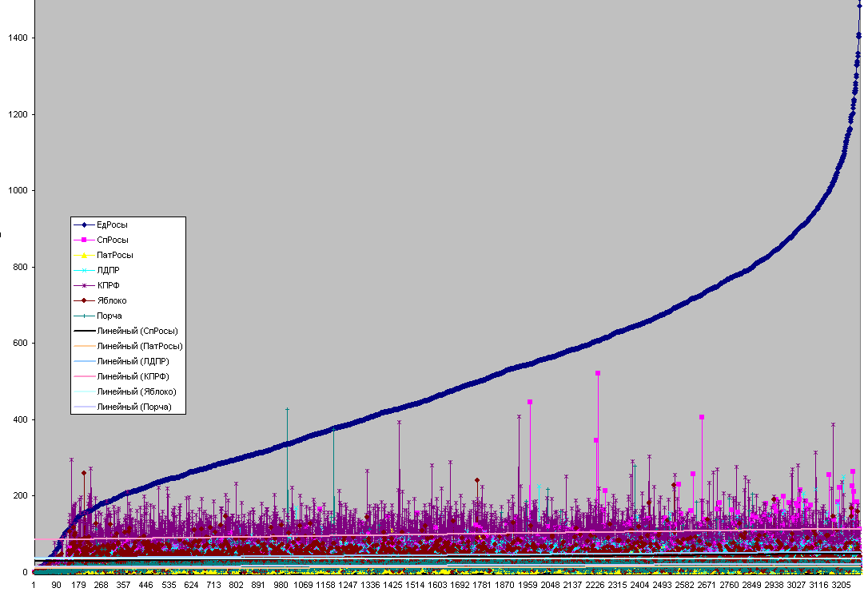
Task: Click the x-axis label 980
Action: click(281, 585)
